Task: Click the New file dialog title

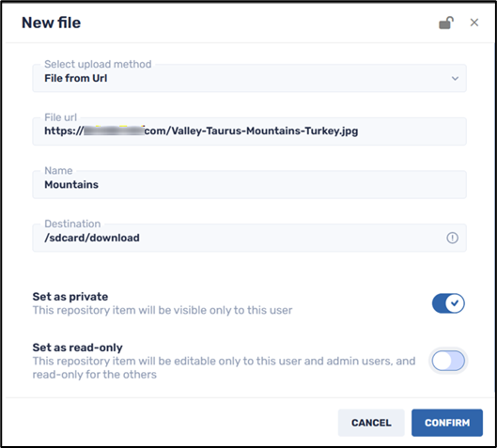Action: pyautogui.click(x=51, y=23)
